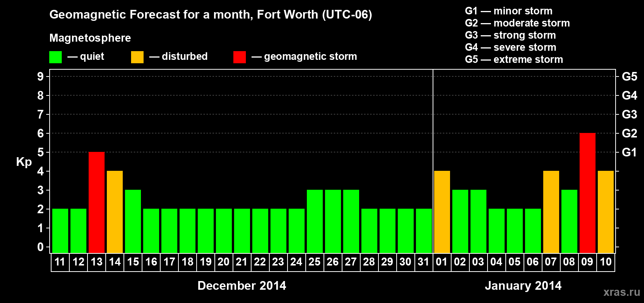Viewport: 644px width, 303px height.
Task: Click the green bar for December 15
Action: (x=133, y=222)
